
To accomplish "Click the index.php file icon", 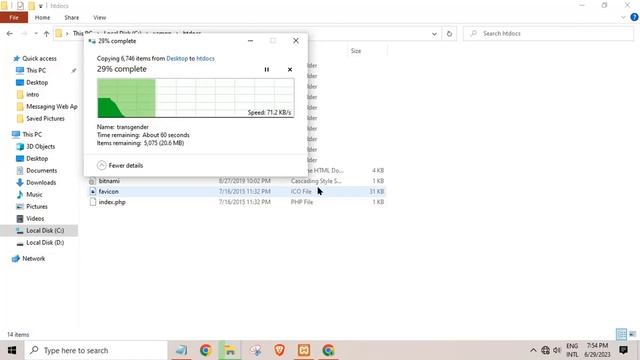I will (93, 202).
